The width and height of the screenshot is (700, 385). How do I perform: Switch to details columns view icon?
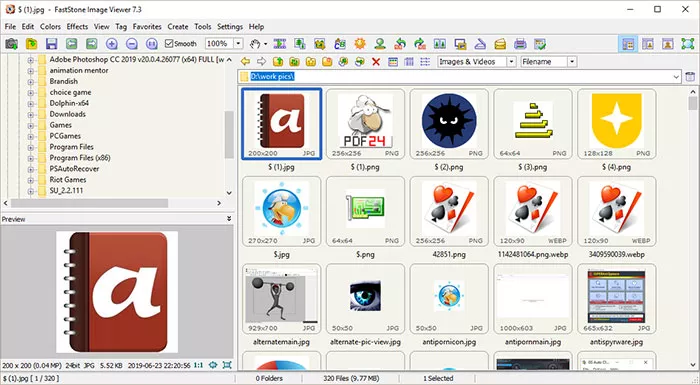tap(409, 62)
